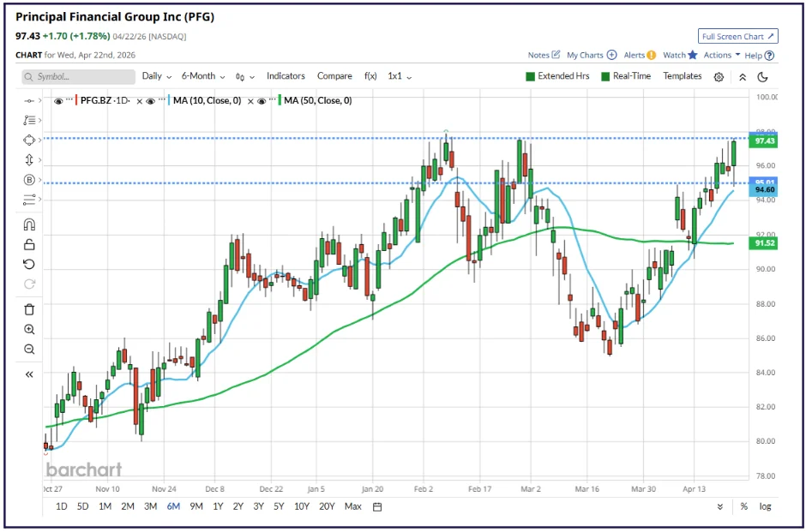
Task: Open the Daily frequency dropdown
Action: tap(157, 76)
